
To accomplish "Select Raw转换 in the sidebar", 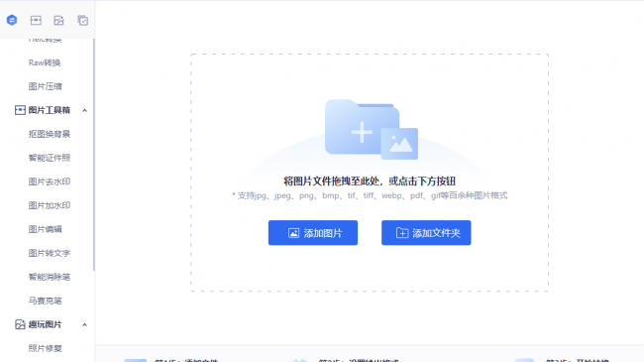I will tap(45, 62).
